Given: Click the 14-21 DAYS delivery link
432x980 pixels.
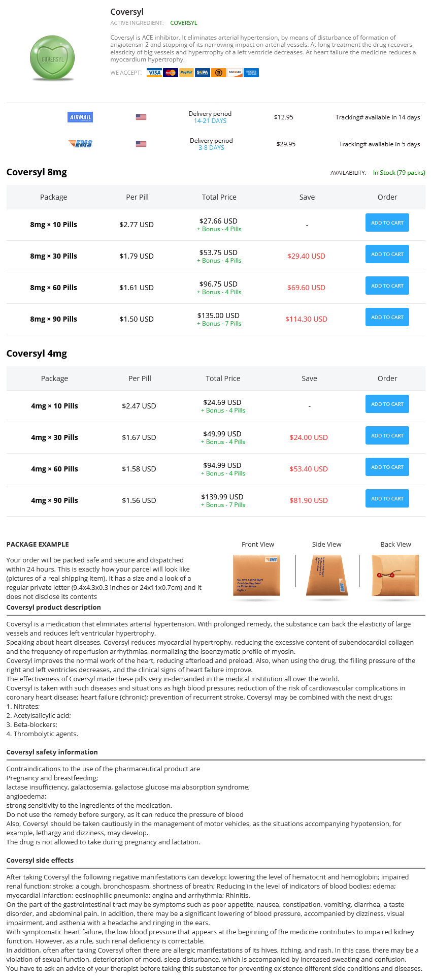Looking at the screenshot, I should point(210,121).
